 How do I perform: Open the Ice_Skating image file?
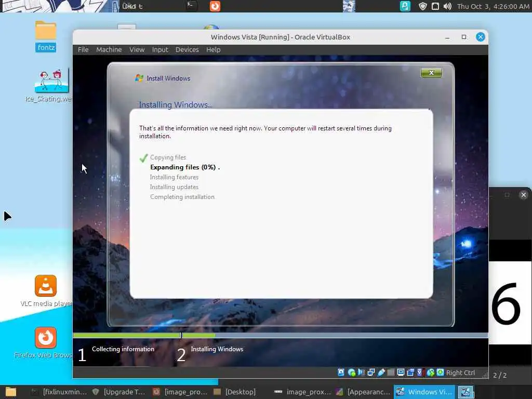pyautogui.click(x=51, y=86)
